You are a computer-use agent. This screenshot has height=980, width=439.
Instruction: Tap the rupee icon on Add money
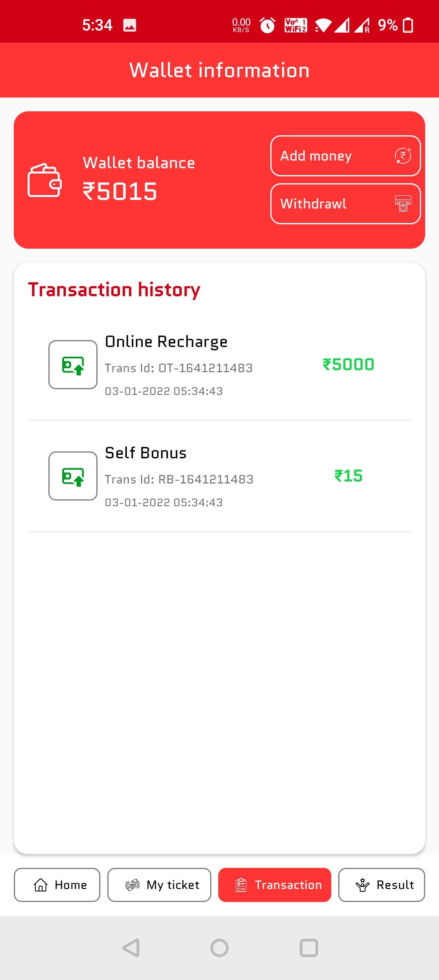[x=403, y=156]
